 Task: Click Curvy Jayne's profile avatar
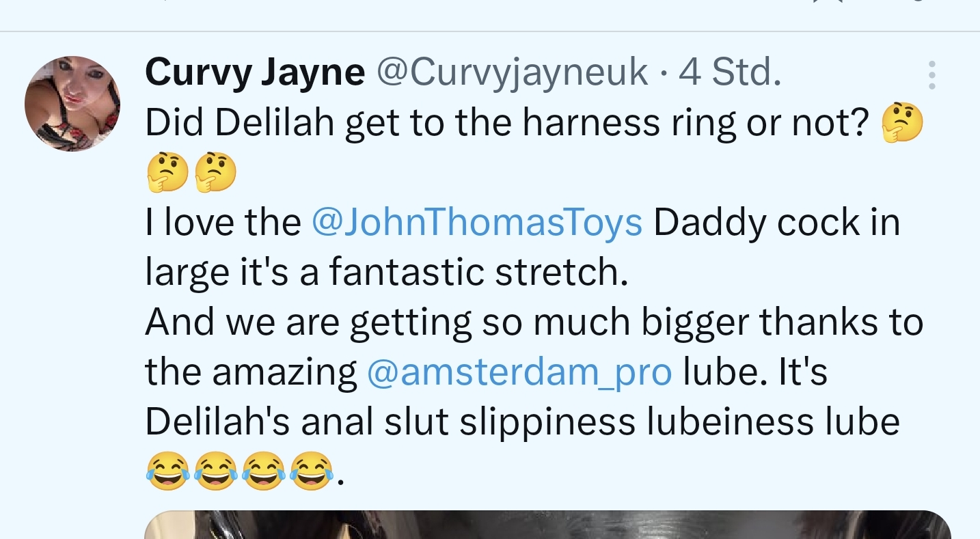click(72, 104)
